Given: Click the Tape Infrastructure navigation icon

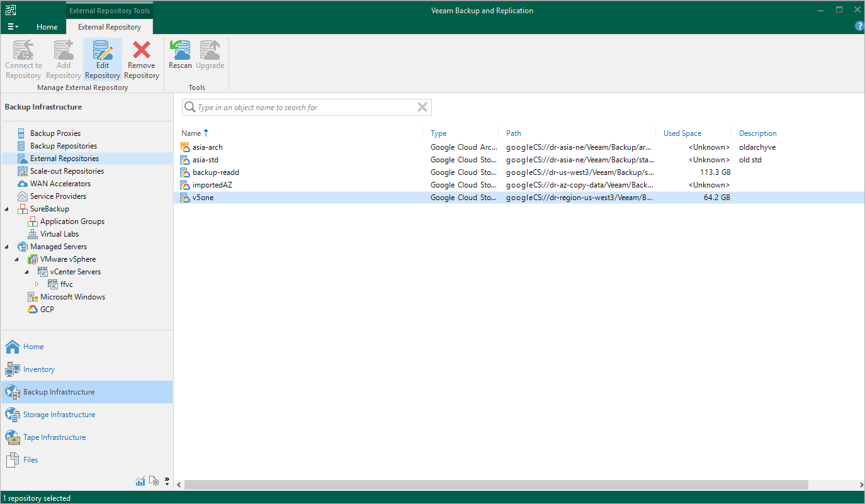Looking at the screenshot, I should [13, 437].
